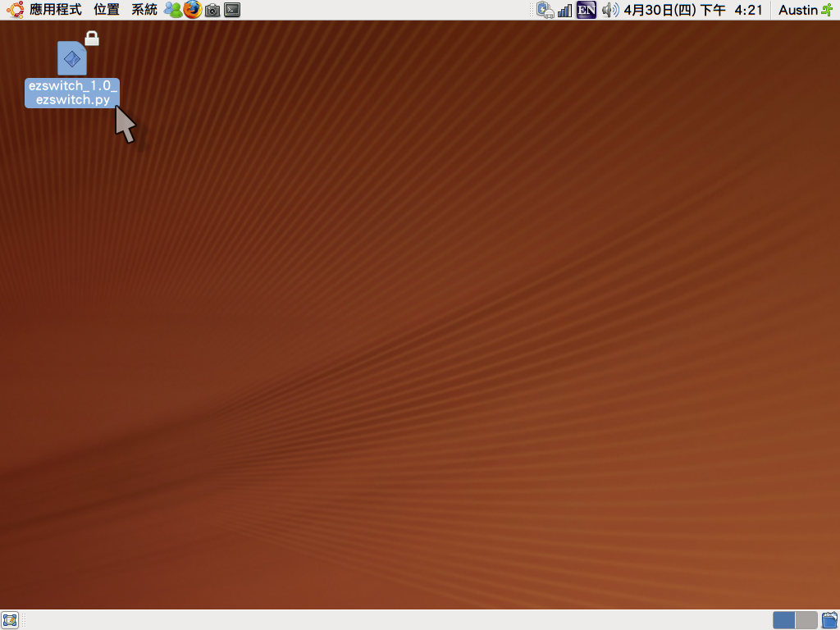Click the show desktop button
The width and height of the screenshot is (840, 630).
pos(10,620)
